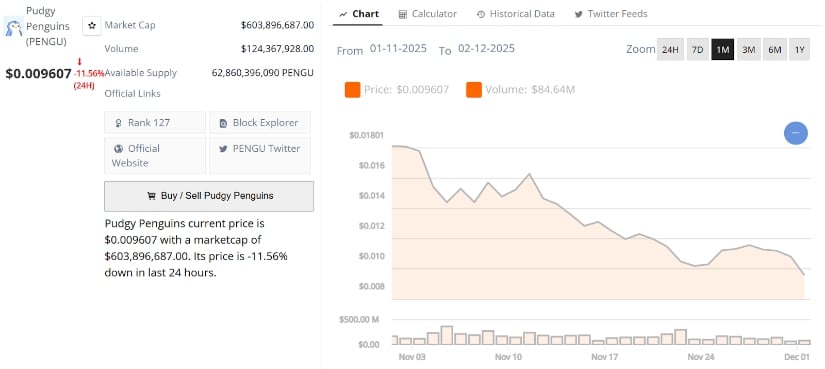Switch to the Twitter Feeds tab
Screen dimensions: 825x369
click(611, 14)
